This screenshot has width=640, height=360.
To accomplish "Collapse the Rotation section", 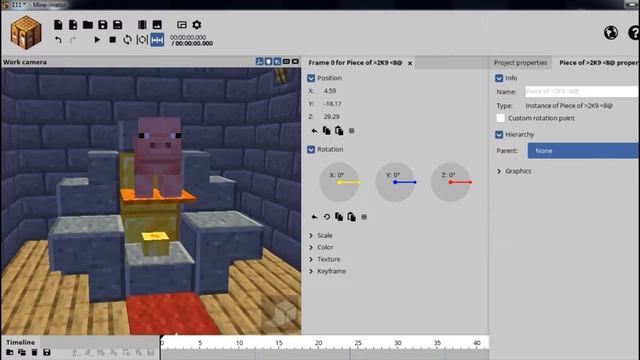I will [x=311, y=149].
